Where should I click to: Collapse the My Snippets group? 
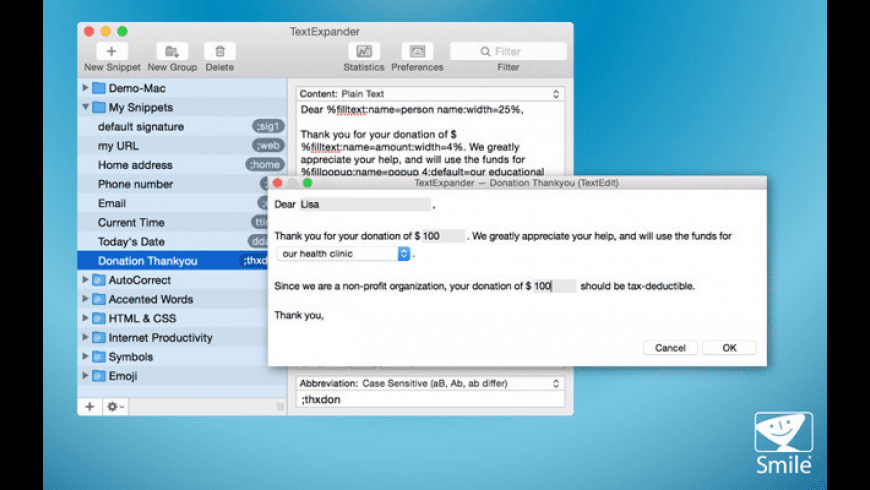[85, 107]
